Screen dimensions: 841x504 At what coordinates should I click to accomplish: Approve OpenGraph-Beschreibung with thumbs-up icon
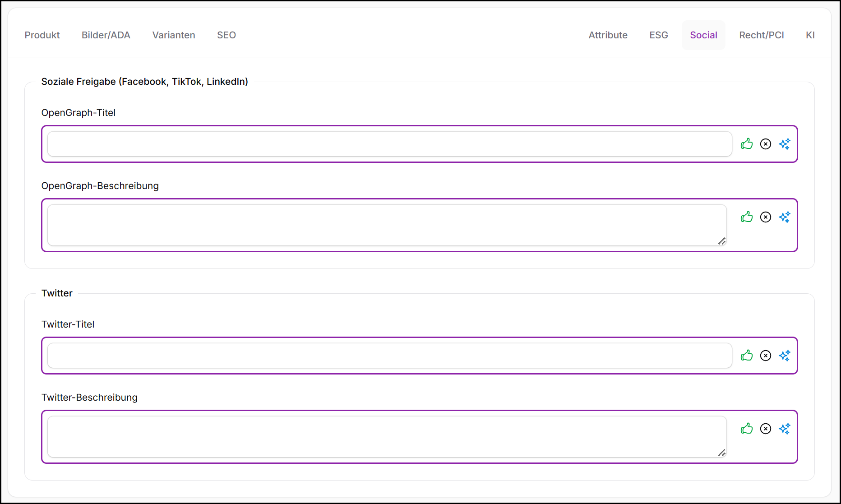point(747,217)
